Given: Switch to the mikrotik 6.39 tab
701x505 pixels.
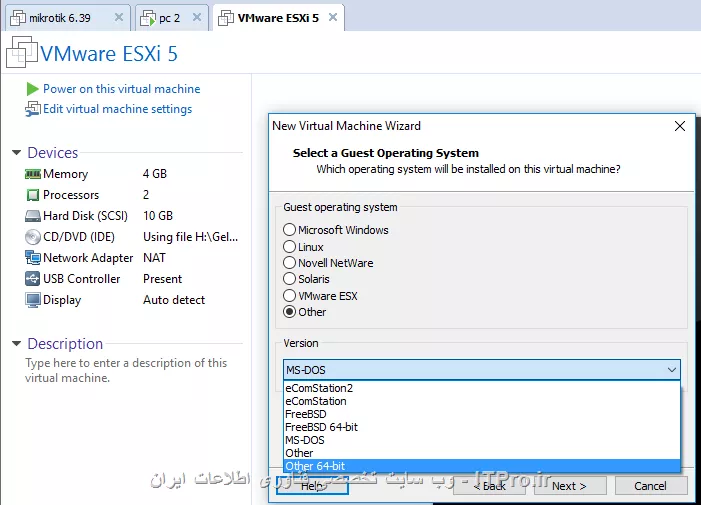Looking at the screenshot, I should point(68,18).
